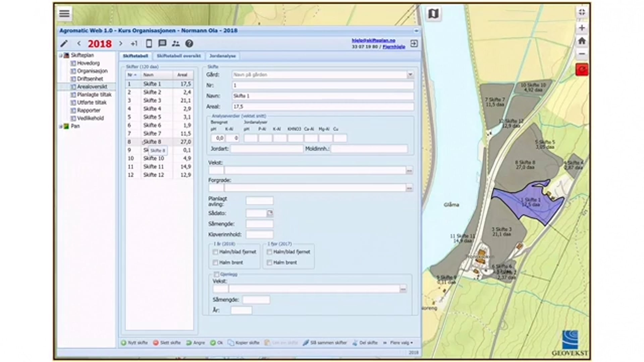Open the chat message icon

click(x=162, y=44)
